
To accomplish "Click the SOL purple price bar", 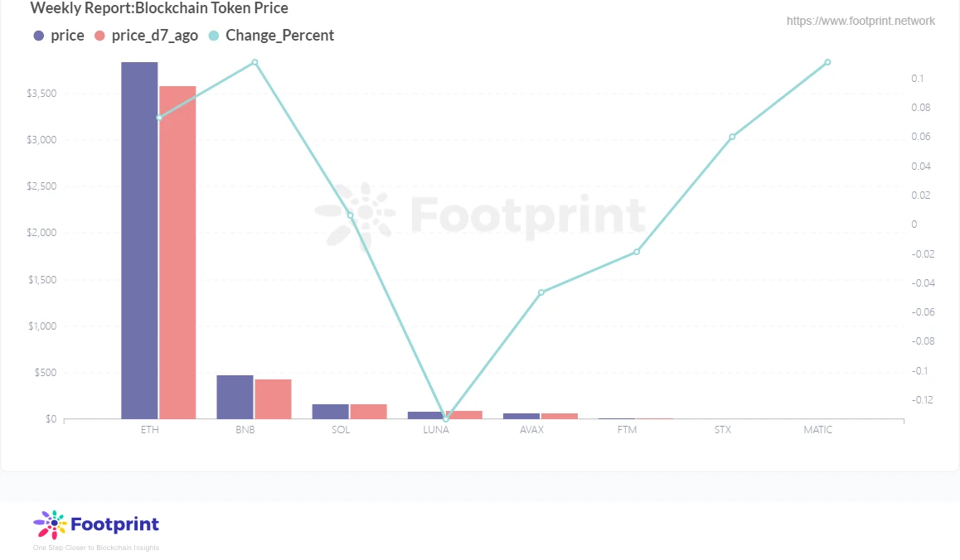I will pyautogui.click(x=330, y=412).
